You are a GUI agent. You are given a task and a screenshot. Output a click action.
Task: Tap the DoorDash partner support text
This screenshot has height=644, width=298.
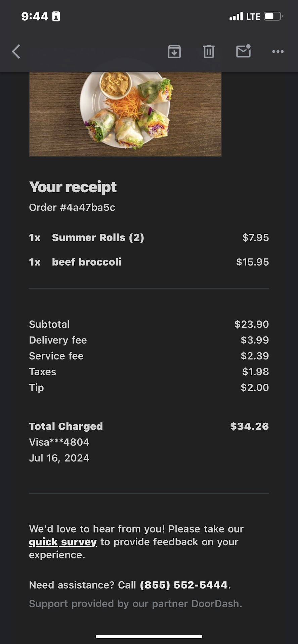pyautogui.click(x=135, y=604)
